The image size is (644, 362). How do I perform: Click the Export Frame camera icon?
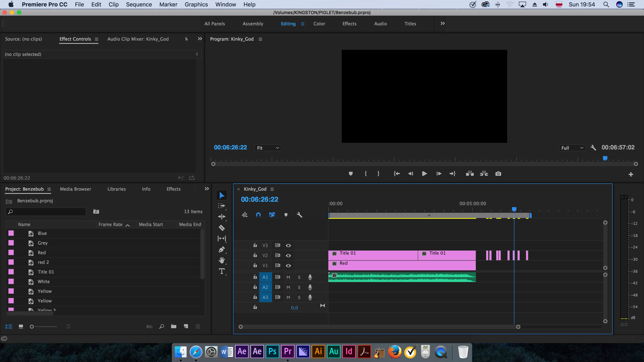pos(498,174)
